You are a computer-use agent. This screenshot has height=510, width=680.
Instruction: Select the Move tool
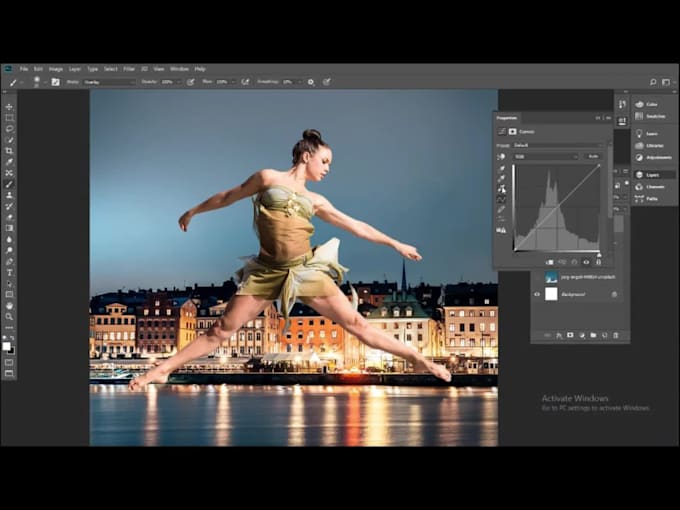[9, 107]
